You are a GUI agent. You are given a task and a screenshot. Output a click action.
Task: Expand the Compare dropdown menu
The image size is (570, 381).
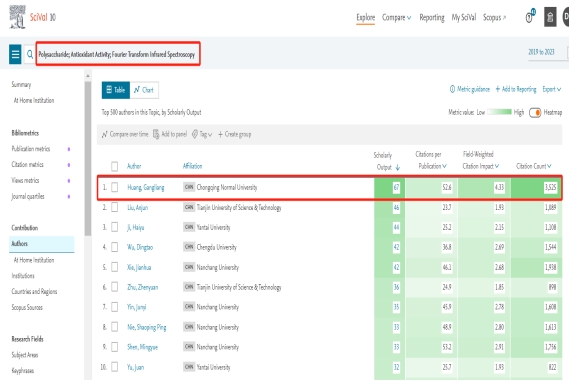click(396, 17)
